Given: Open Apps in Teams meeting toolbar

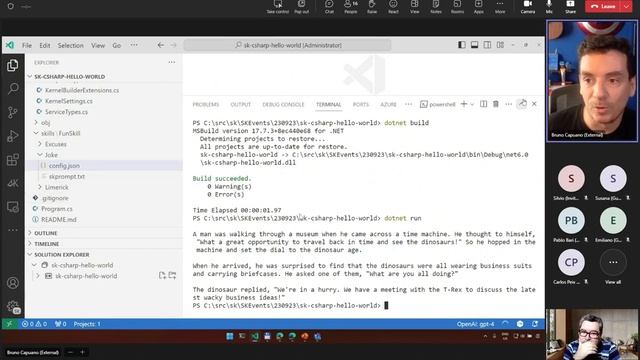Looking at the screenshot, I should [479, 7].
